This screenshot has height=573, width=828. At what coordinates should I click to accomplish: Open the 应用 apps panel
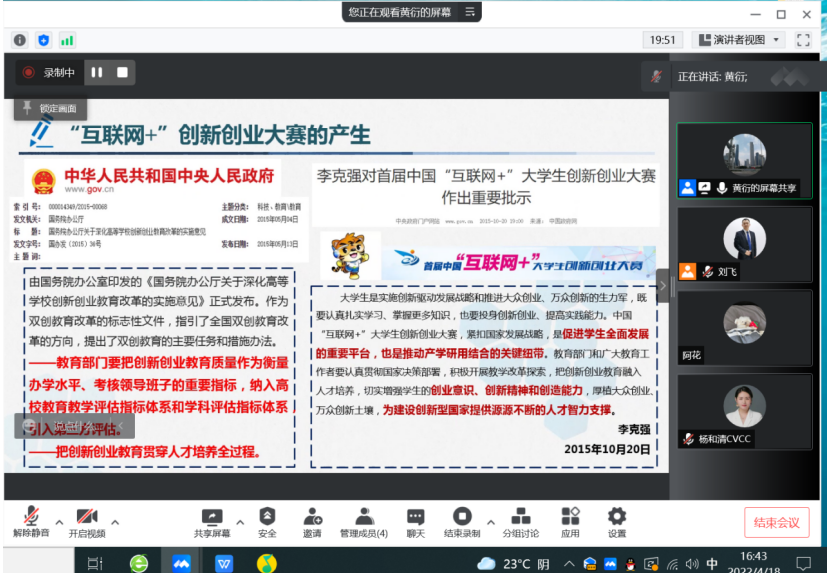(x=570, y=521)
